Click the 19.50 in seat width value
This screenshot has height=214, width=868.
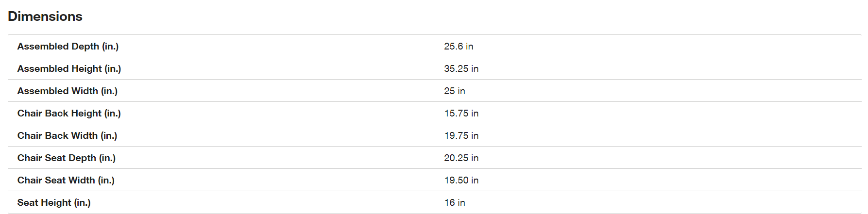click(x=461, y=180)
